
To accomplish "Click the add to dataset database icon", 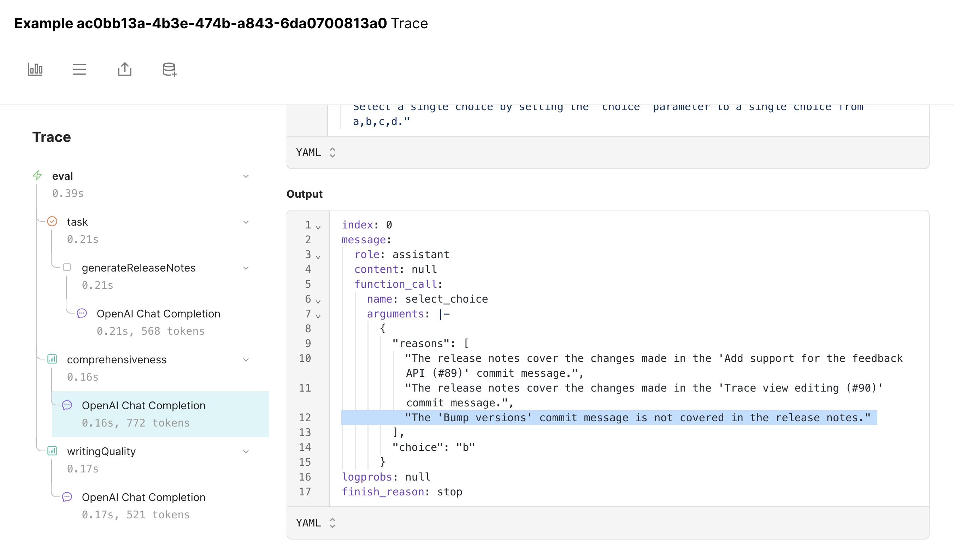I will 170,70.
